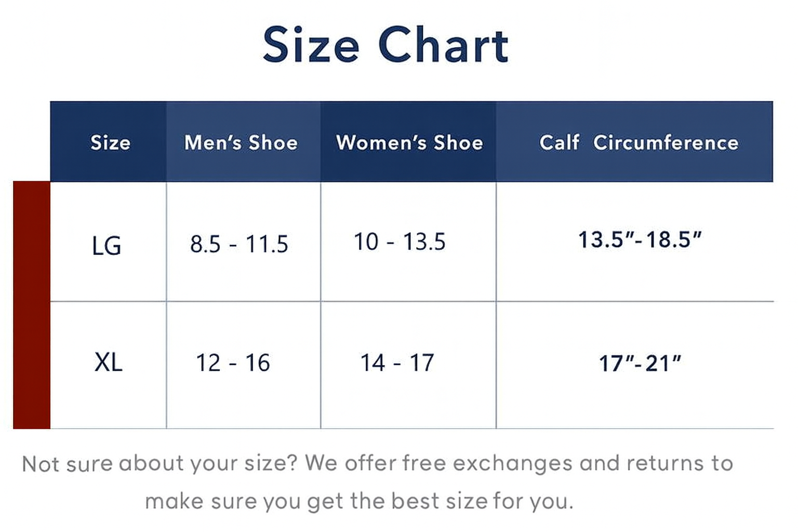Click the 13.5"-18.5" calf circumference value

(640, 240)
